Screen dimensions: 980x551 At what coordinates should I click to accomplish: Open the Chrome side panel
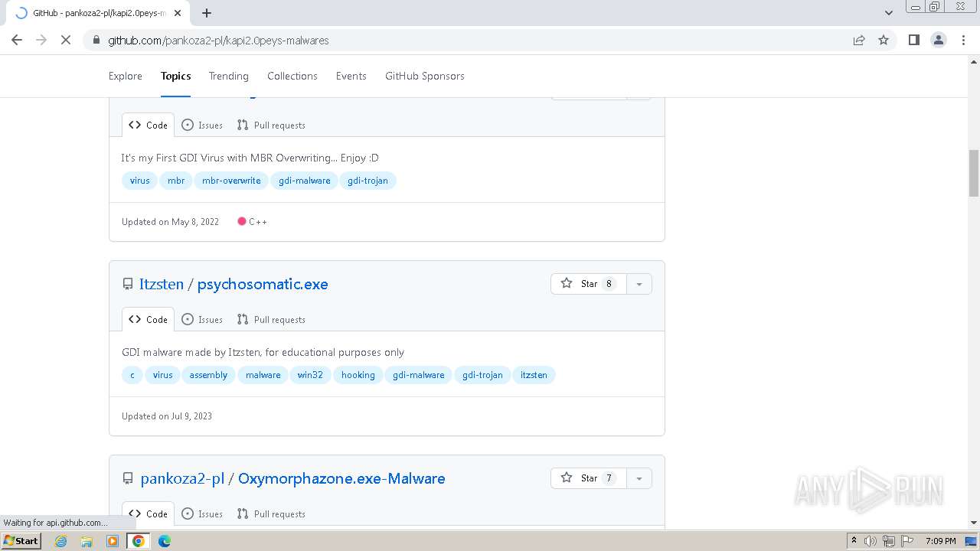tap(913, 40)
